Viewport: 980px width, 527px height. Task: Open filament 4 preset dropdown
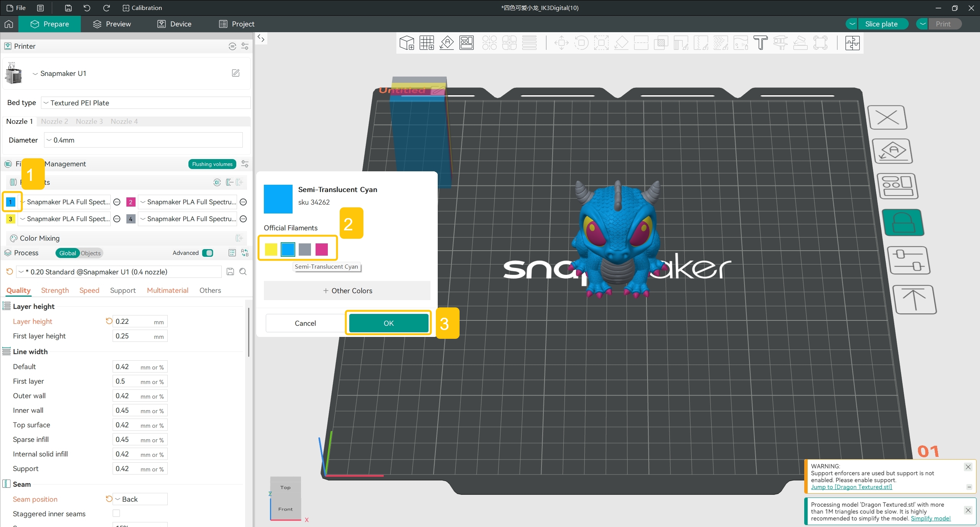pos(187,219)
